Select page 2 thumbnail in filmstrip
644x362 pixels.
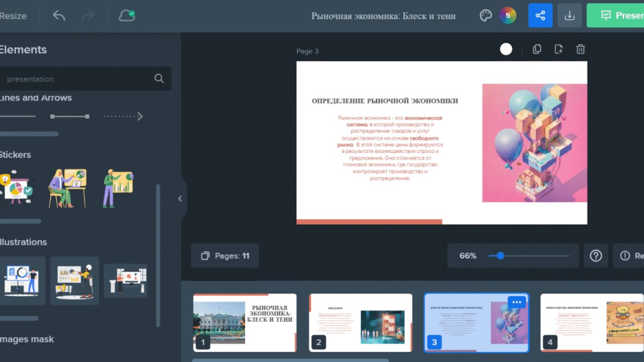click(x=361, y=323)
